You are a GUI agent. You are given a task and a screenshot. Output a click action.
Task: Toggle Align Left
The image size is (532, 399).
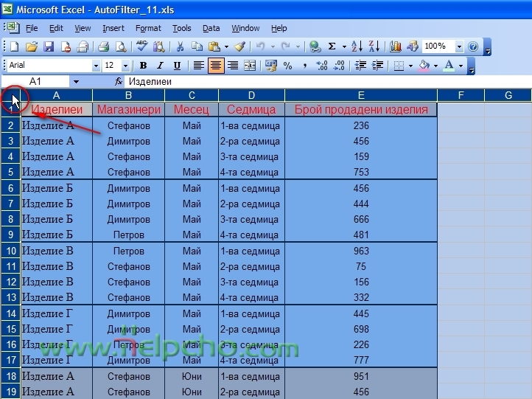(x=199, y=65)
